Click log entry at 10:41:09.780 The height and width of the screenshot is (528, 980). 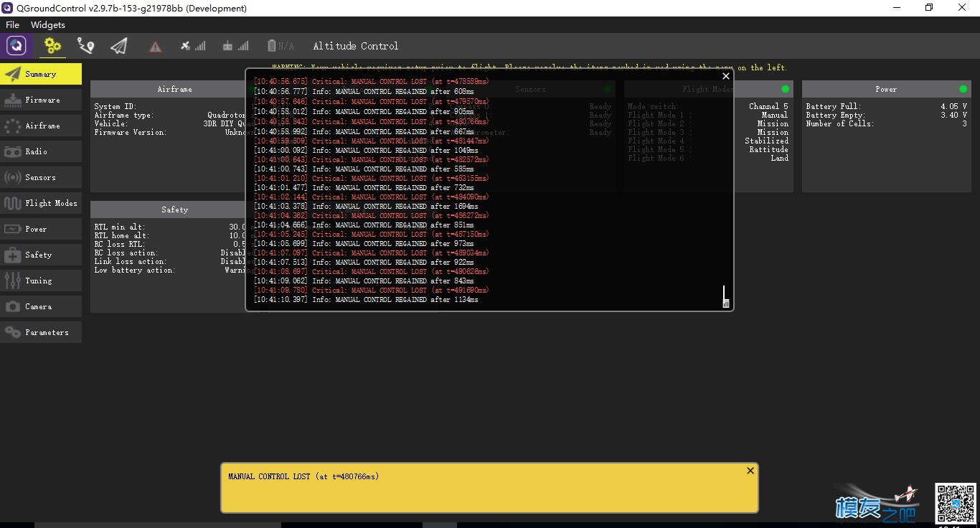pos(372,291)
